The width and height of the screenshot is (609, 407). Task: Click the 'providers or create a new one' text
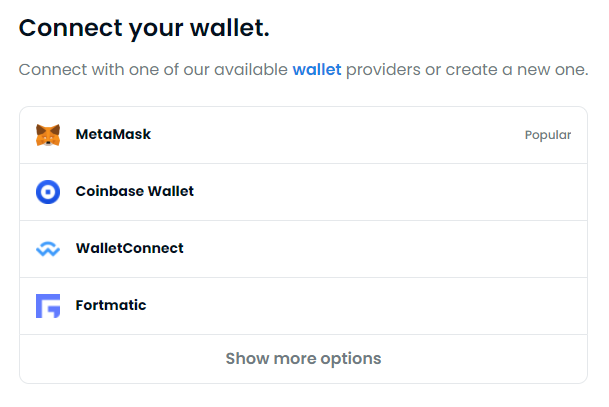point(467,70)
